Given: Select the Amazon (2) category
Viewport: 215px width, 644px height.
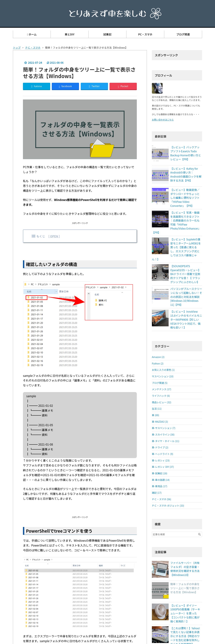Looking at the screenshot, I should [158, 357].
